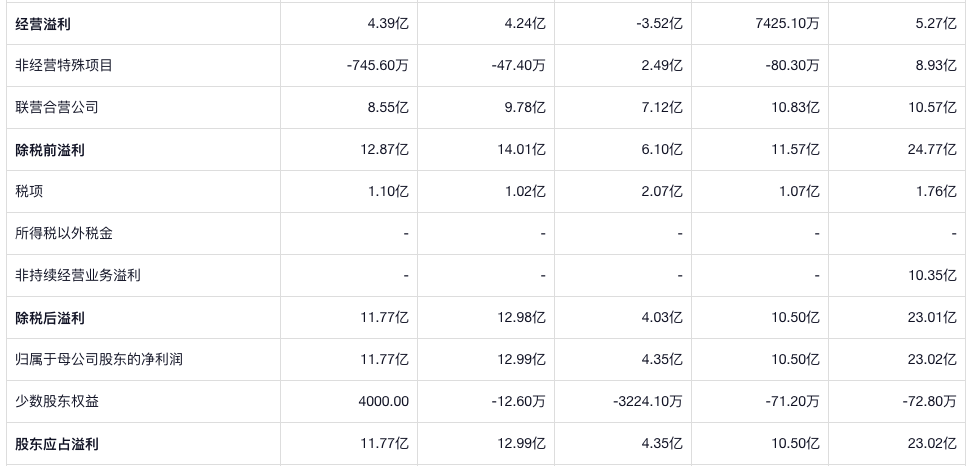This screenshot has width=967, height=466.
Task: Select the -3224.10万 cell
Action: click(647, 402)
